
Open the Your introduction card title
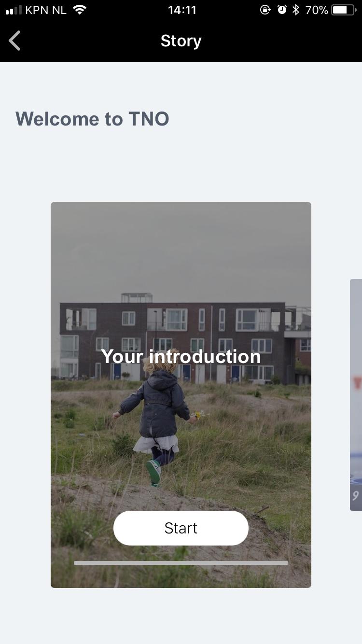[x=181, y=357]
